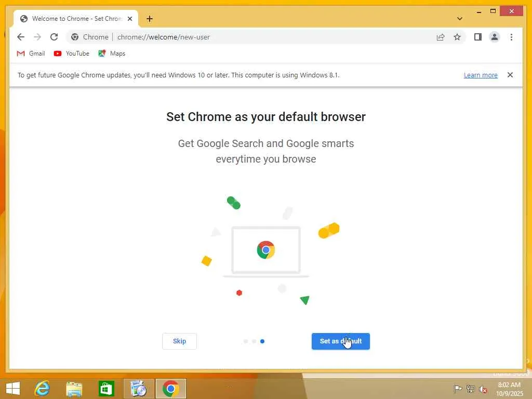Open the Learn more link
Viewport: 532px width, 399px height.
481,75
